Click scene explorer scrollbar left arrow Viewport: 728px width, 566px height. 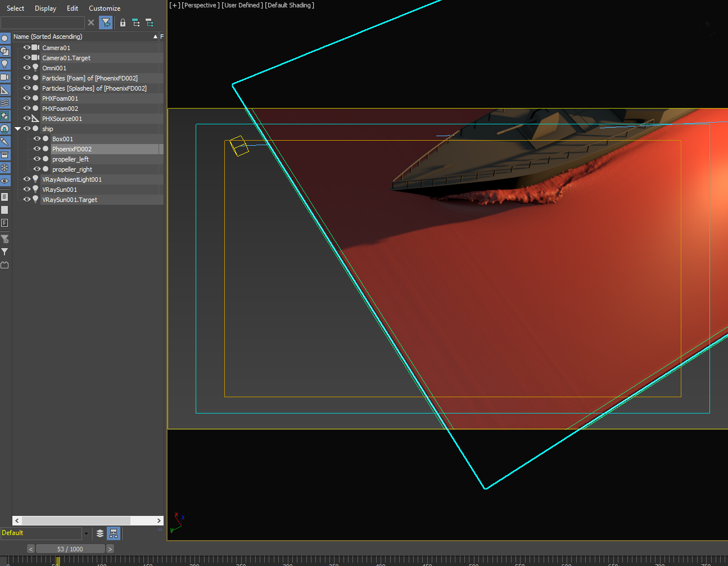pos(17,521)
